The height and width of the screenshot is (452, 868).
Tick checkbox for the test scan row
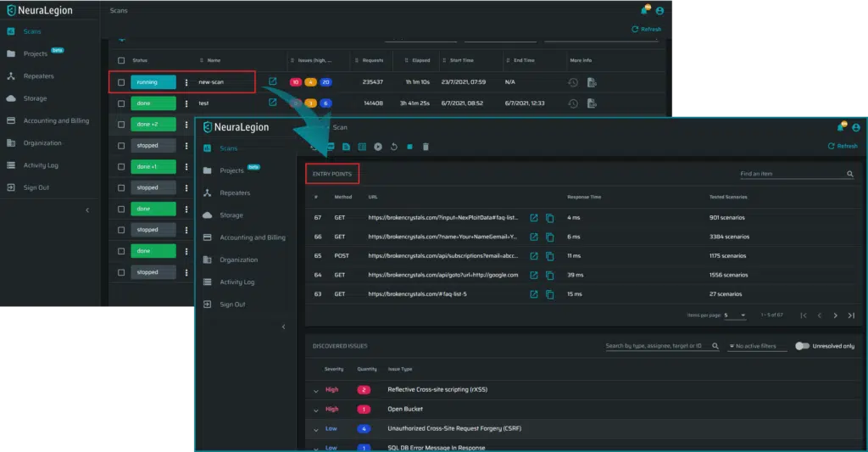tap(121, 103)
